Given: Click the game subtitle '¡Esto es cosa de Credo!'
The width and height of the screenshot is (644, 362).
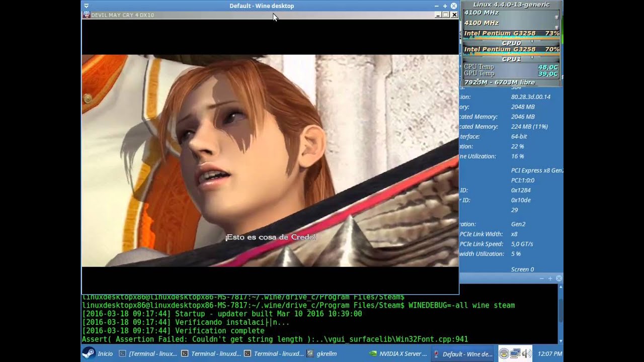Looking at the screenshot, I should coord(271,237).
